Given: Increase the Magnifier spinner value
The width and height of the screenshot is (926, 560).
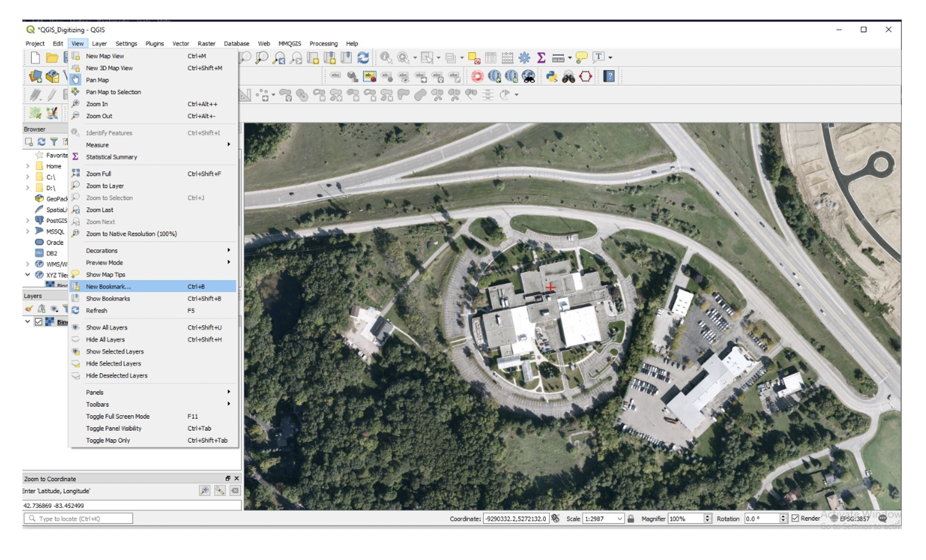Looking at the screenshot, I should [708, 516].
